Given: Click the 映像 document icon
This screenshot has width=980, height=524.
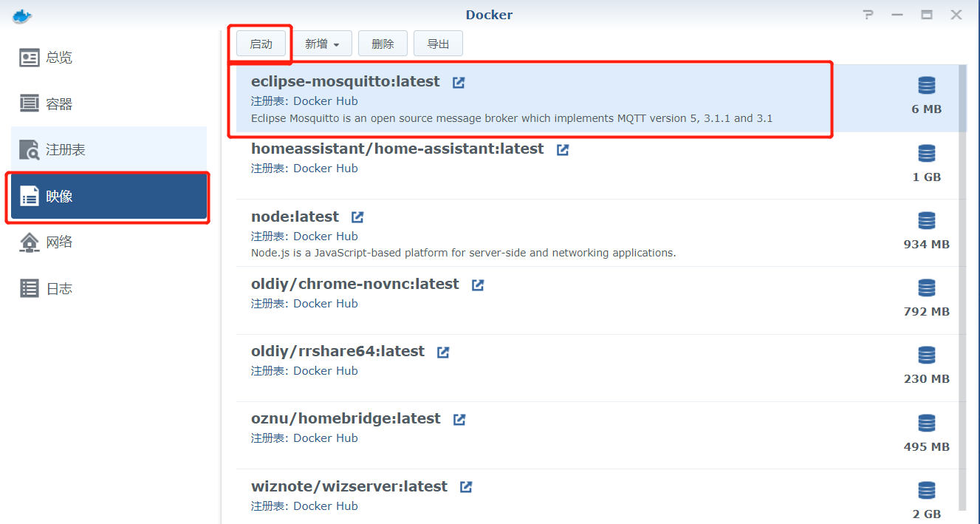Looking at the screenshot, I should (x=30, y=196).
